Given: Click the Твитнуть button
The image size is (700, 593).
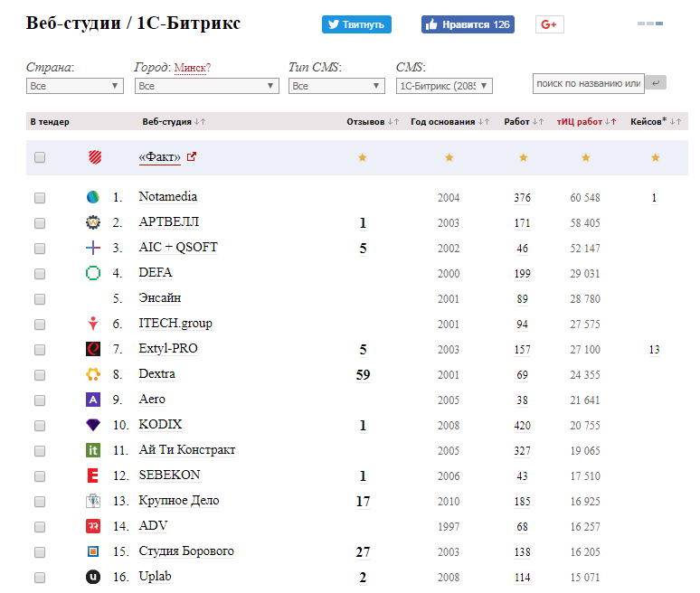Looking at the screenshot, I should [x=356, y=24].
